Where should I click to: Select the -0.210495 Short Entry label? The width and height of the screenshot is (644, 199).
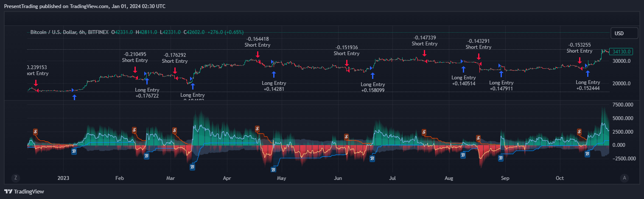click(135, 57)
